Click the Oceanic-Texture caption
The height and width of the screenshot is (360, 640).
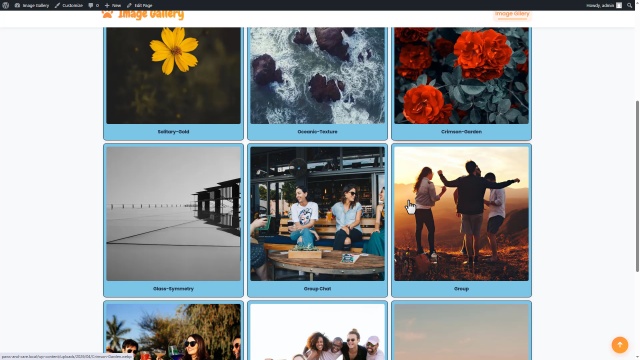coord(317,132)
